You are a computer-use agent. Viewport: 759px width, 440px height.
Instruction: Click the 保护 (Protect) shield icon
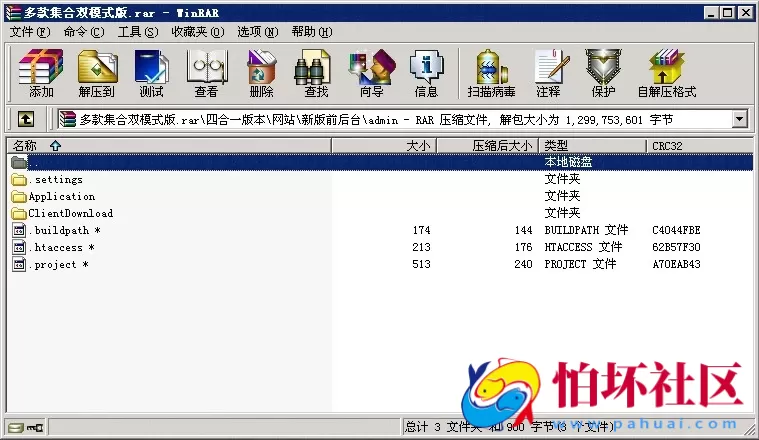[603, 67]
